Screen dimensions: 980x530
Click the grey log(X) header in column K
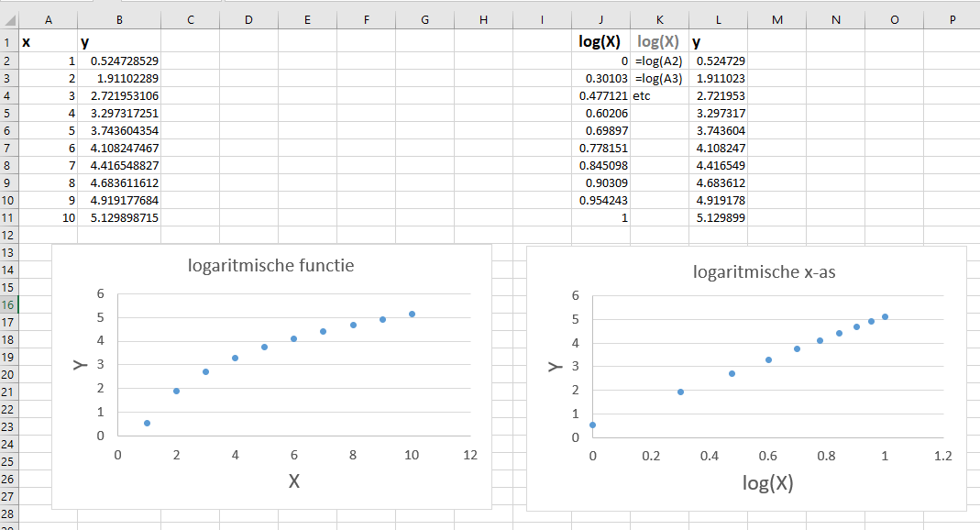[658, 42]
